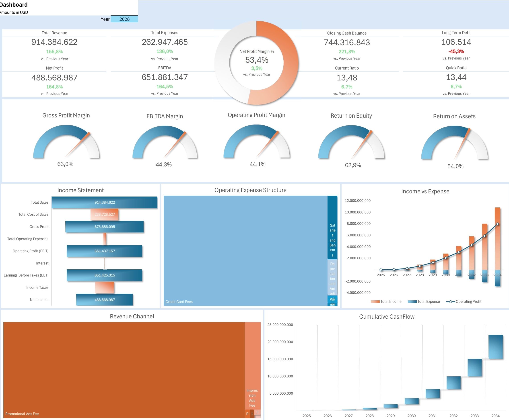Select the Long-Term Debt value 106.514

(x=456, y=42)
